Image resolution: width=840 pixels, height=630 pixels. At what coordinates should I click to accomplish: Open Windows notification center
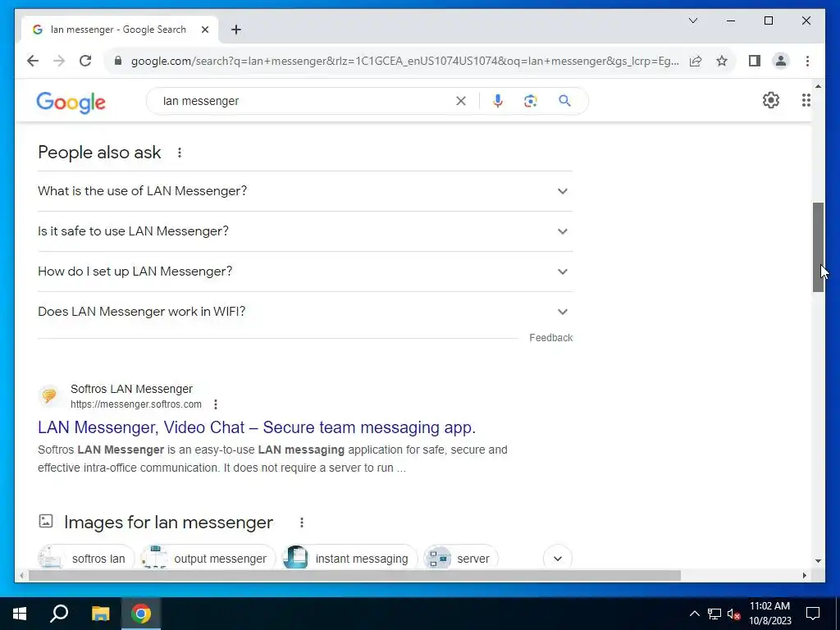[813, 614]
